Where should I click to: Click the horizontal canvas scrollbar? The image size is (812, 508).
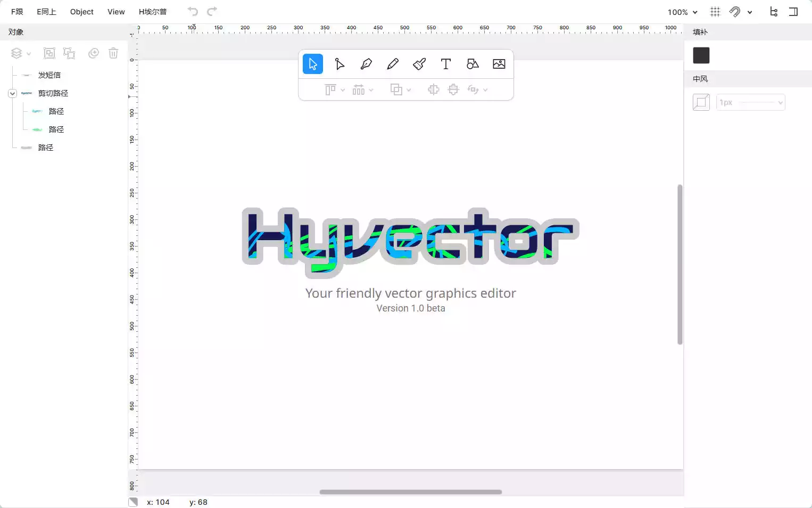411,492
